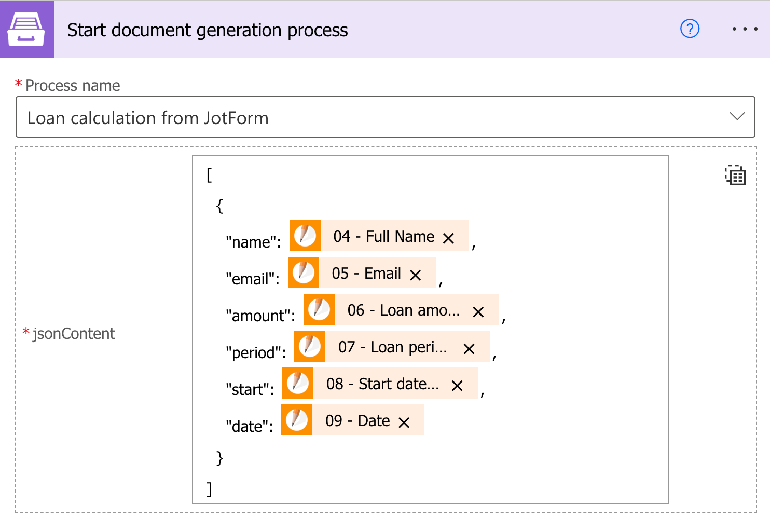Remove the 09 - Date token
Viewport: 770px width, 532px height.
pyautogui.click(x=404, y=422)
